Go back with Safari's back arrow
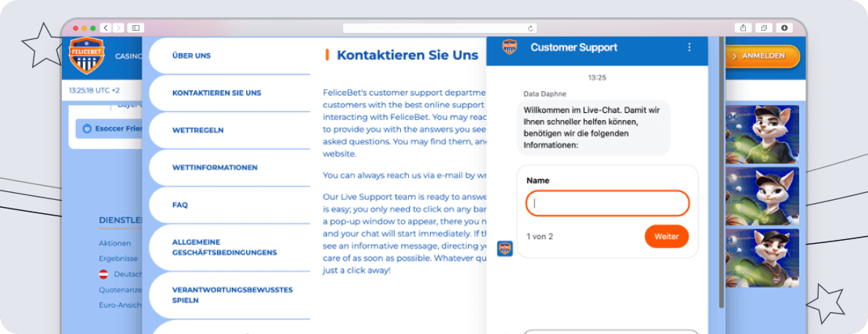Screen dimensions: 868x334 point(106,27)
